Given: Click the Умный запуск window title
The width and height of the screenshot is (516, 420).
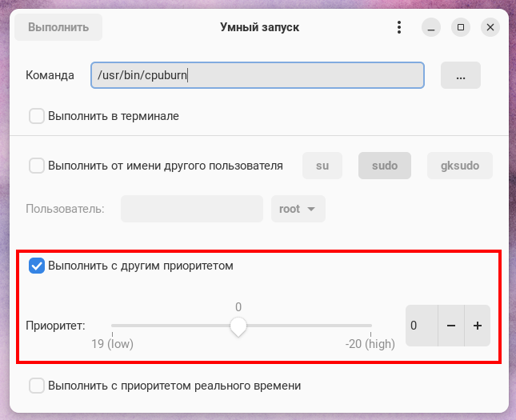Looking at the screenshot, I should click(x=260, y=27).
